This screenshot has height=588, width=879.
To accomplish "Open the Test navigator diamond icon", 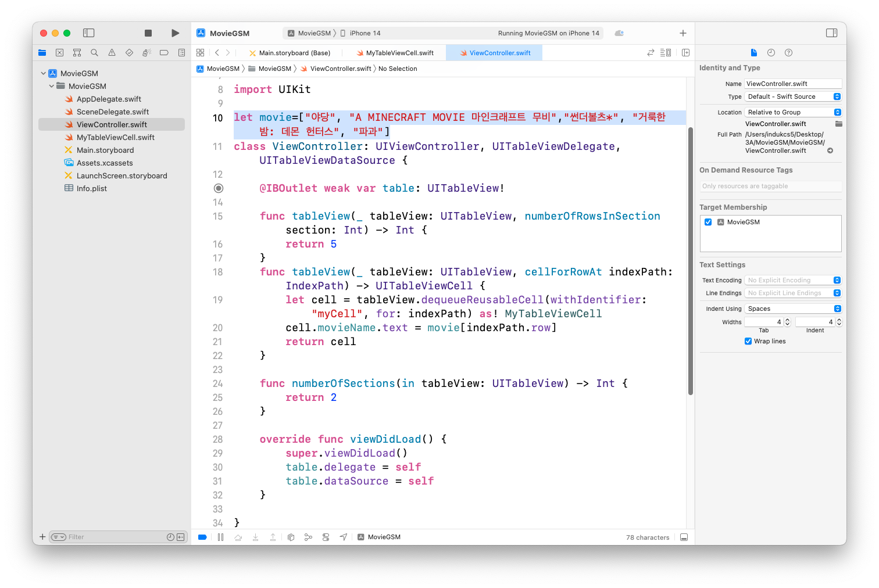I will tap(129, 53).
